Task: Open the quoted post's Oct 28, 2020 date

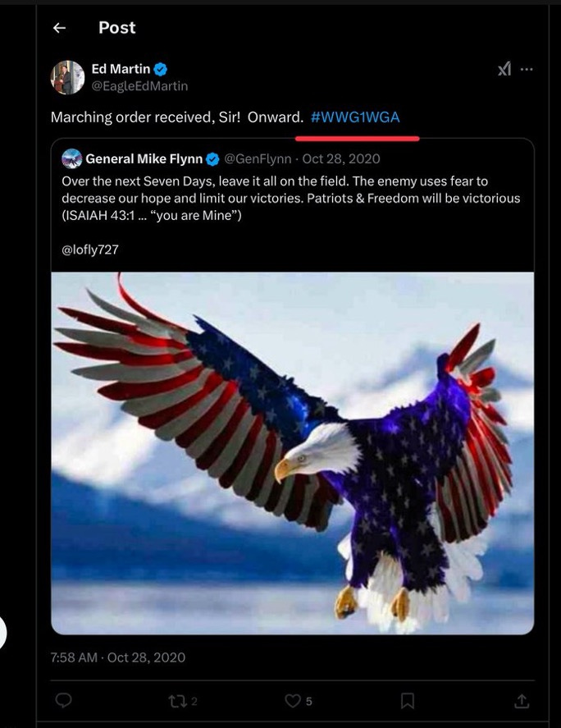Action: pyautogui.click(x=341, y=158)
